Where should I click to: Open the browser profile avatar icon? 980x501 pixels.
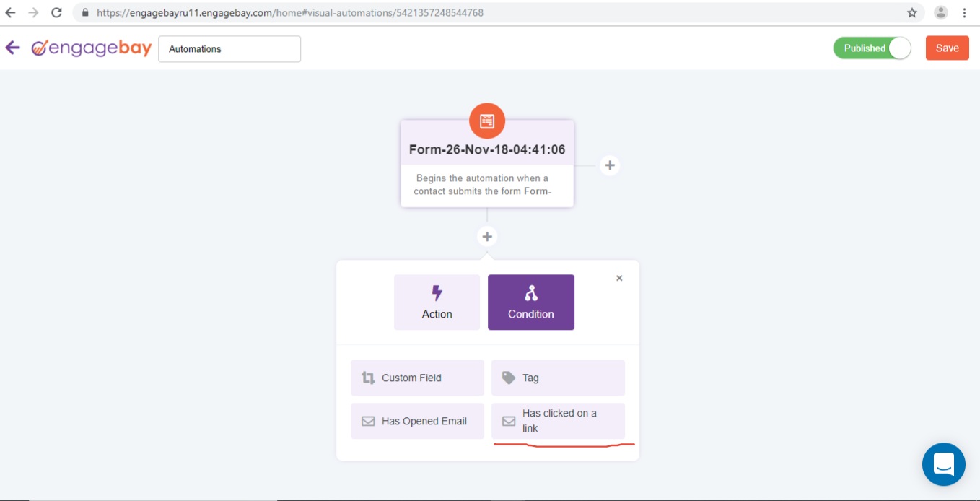click(x=941, y=13)
